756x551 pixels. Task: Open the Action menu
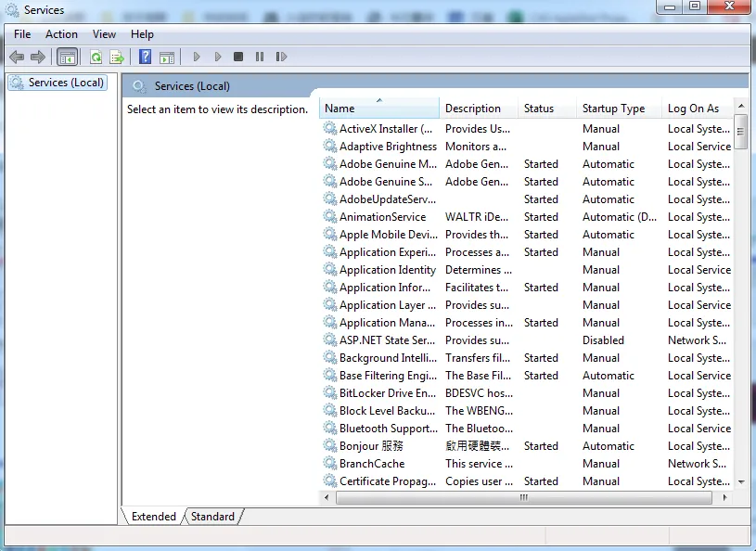click(61, 34)
